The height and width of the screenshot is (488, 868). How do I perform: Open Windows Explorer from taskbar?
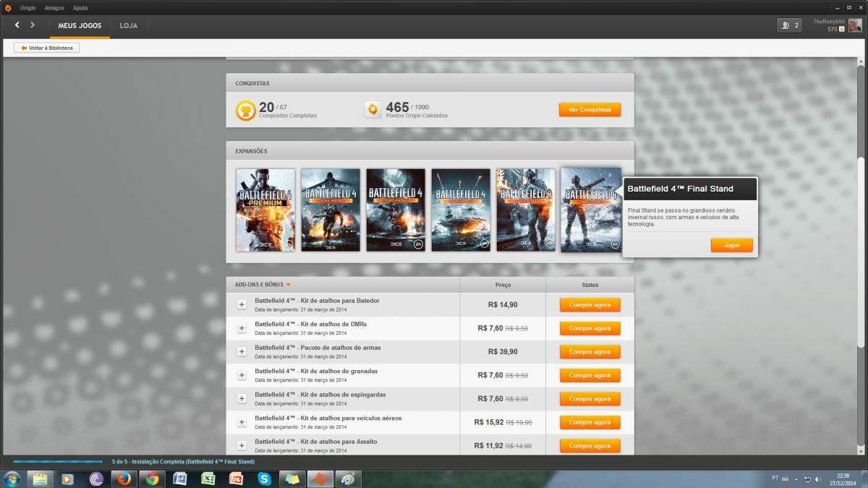40,479
